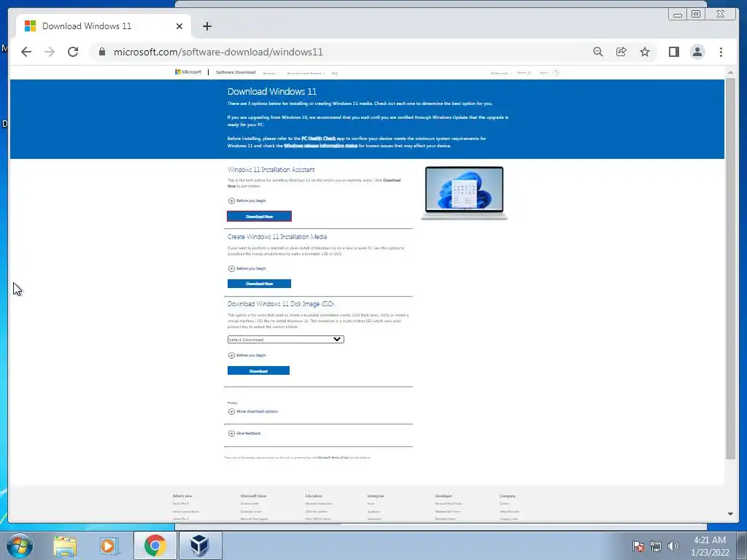The image size is (747, 560).
Task: Click the Enterprise footer heading
Action: (376, 496)
